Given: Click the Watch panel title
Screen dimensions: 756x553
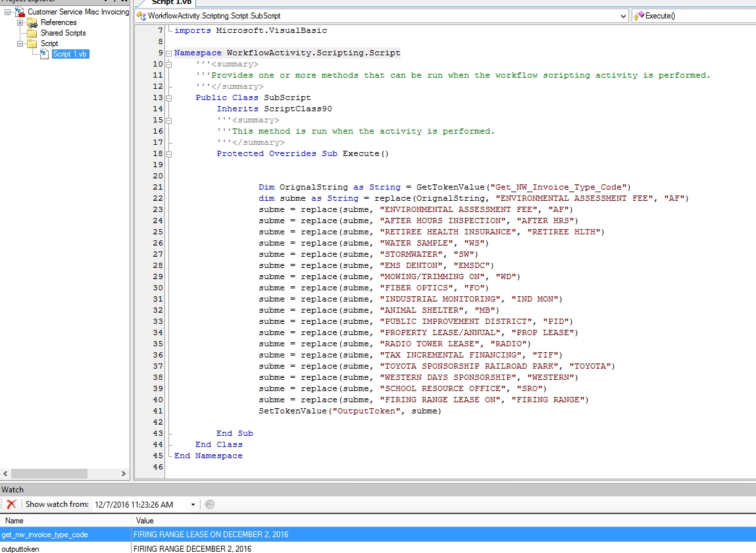Looking at the screenshot, I should [13, 490].
